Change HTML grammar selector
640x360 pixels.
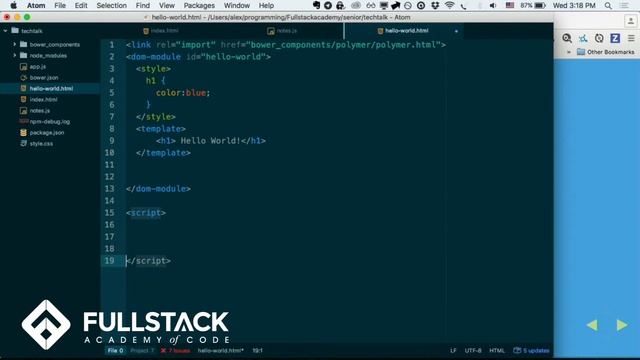497,350
